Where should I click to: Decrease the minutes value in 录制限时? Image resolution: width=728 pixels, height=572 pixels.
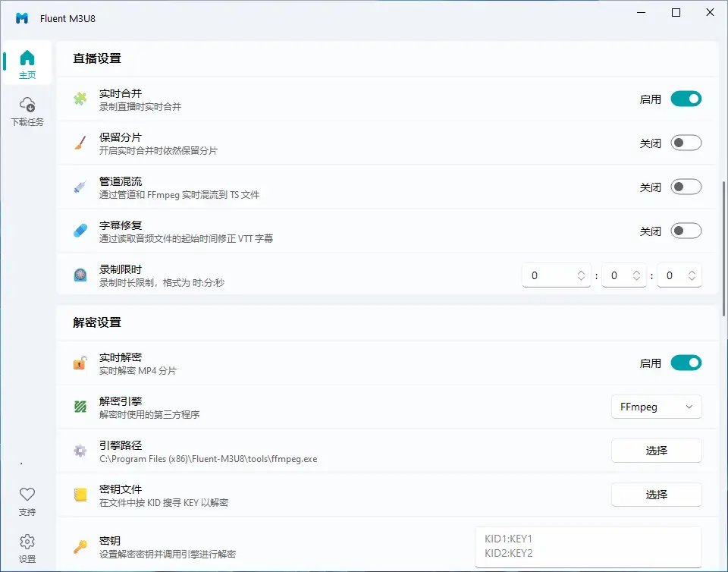[637, 280]
